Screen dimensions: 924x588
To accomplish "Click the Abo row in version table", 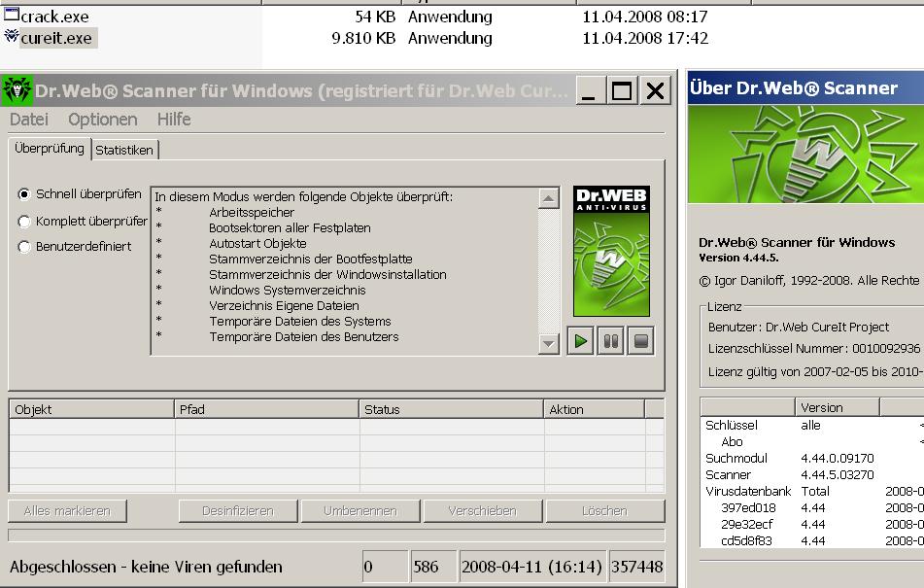I will point(812,442).
